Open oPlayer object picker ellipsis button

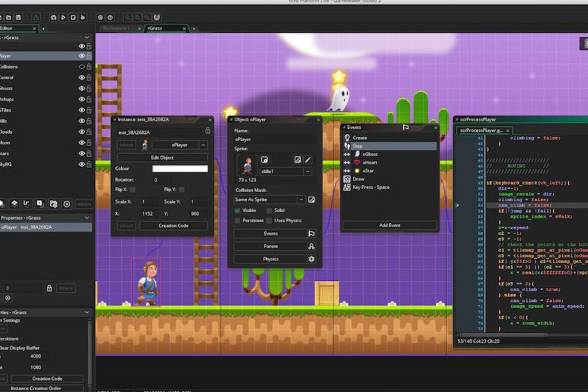pos(203,145)
